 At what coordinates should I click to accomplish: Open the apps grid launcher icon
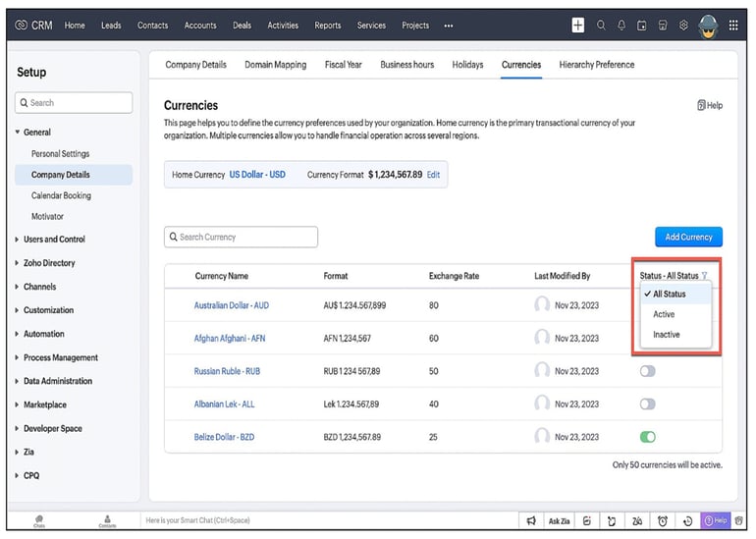[733, 26]
